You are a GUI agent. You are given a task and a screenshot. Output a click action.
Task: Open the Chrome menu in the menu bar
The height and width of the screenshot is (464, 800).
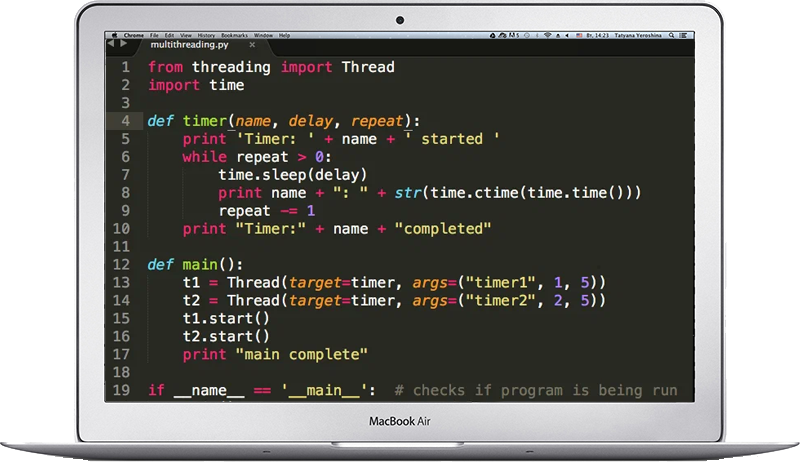tap(134, 35)
